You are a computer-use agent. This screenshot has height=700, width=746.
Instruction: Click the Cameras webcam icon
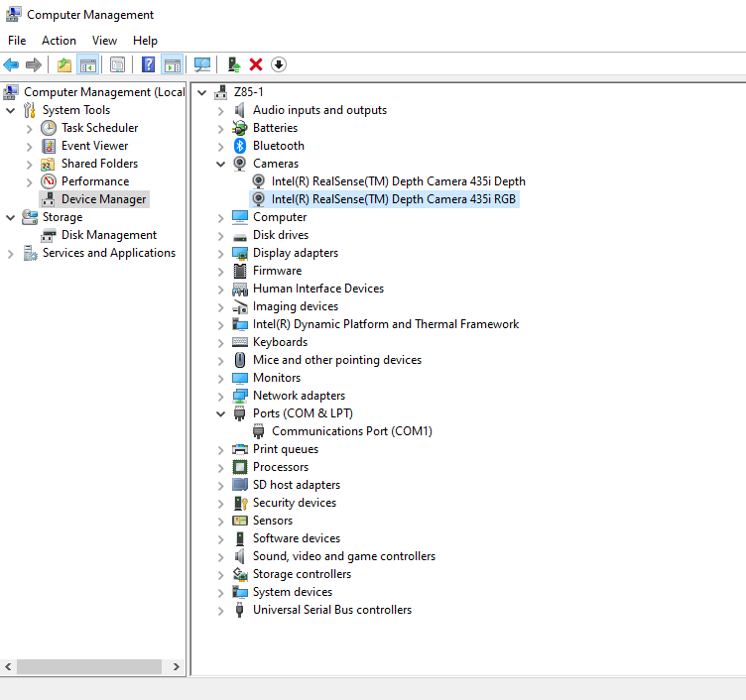240,164
